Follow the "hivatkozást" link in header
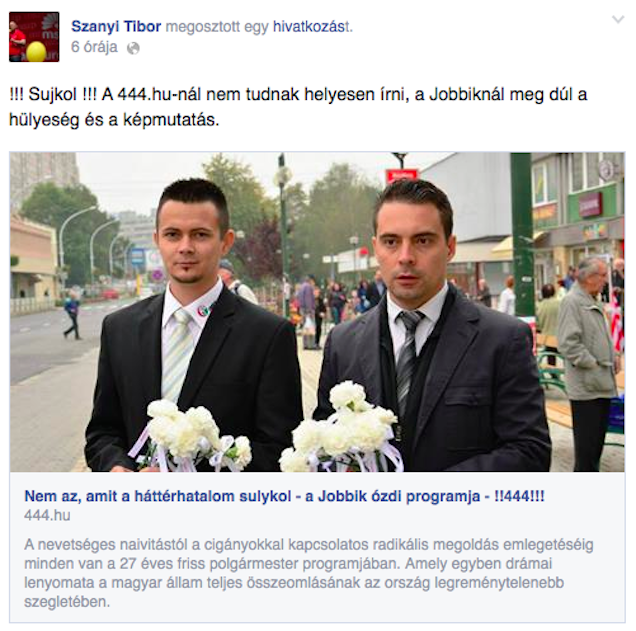 click(x=313, y=27)
